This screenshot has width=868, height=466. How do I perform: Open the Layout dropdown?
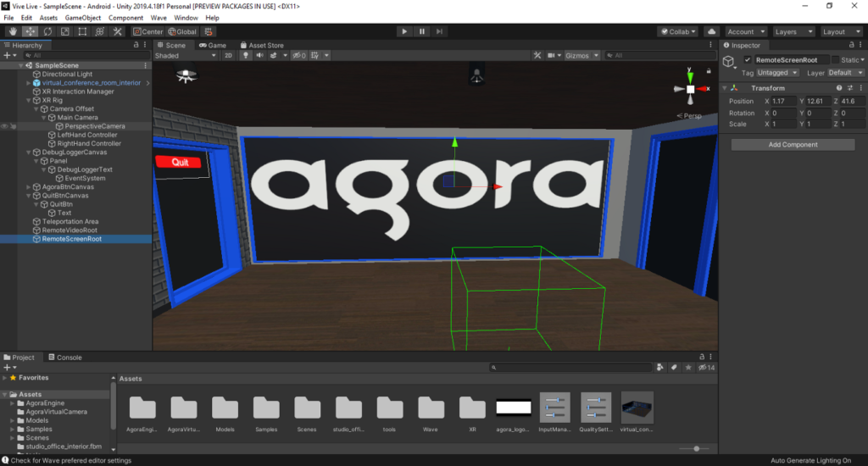[x=842, y=31]
